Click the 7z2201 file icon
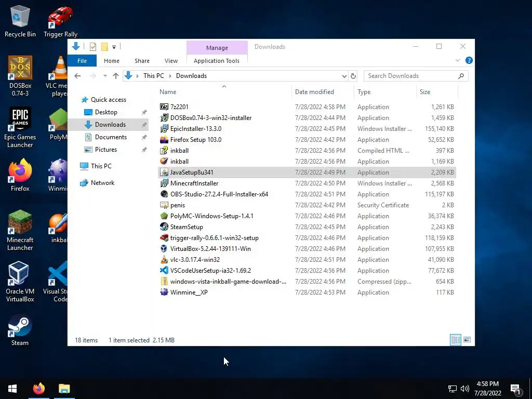This screenshot has height=399, width=532. pos(164,107)
